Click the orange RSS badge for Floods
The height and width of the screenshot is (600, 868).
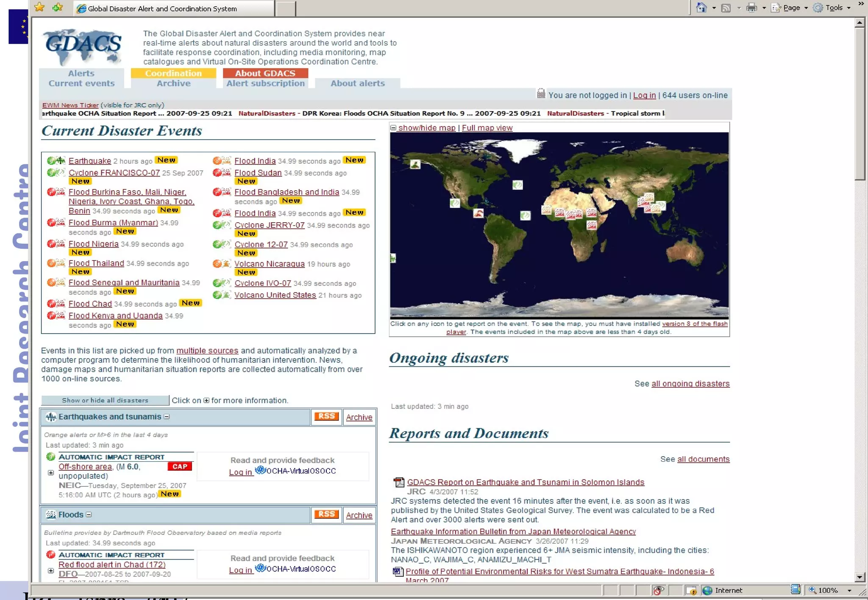(x=326, y=514)
